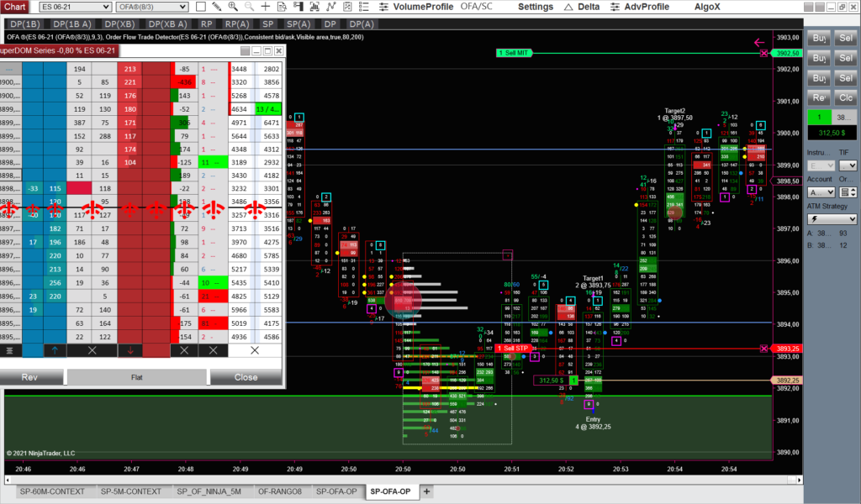
Task: Select the crosshair cursor icon
Action: pos(265,7)
